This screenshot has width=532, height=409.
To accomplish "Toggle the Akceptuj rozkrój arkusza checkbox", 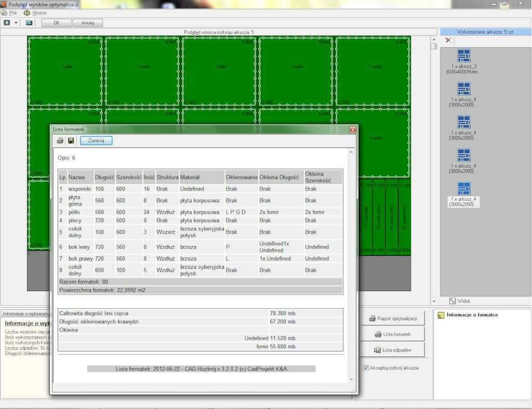I will coord(366,367).
